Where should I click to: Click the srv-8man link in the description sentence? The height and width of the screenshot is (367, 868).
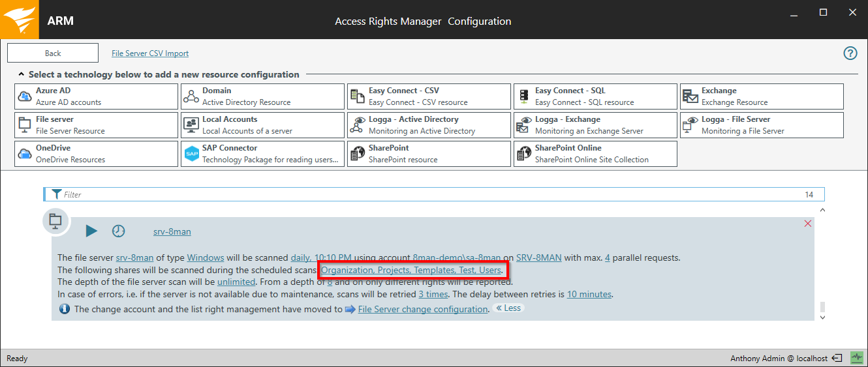134,257
